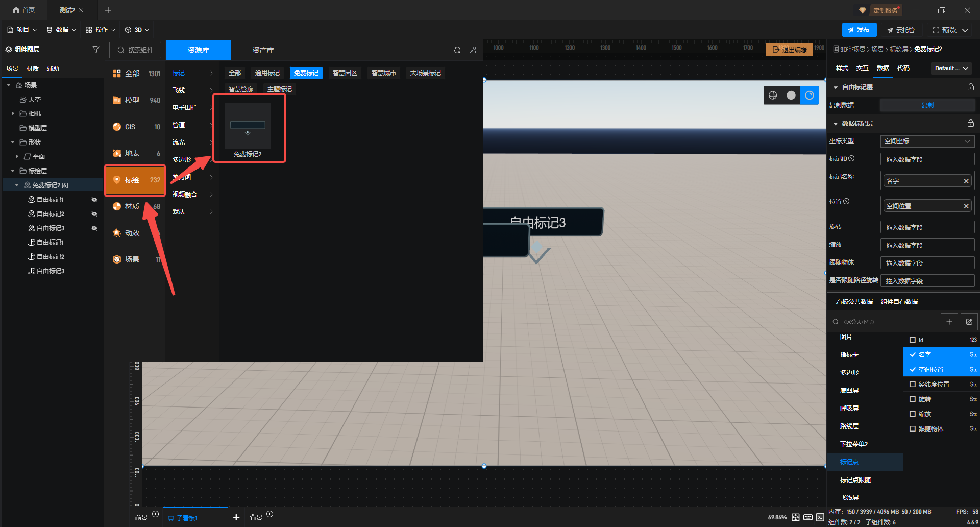Open the 坐标类型 dropdown
Image resolution: width=980 pixels, height=527 pixels.
pyautogui.click(x=927, y=141)
